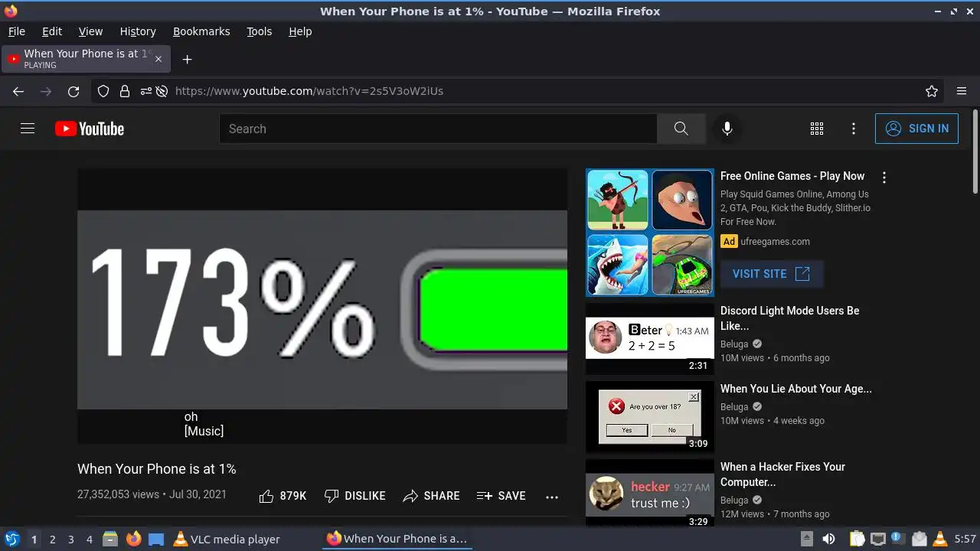Open the File menu
The image size is (980, 551).
point(17,31)
